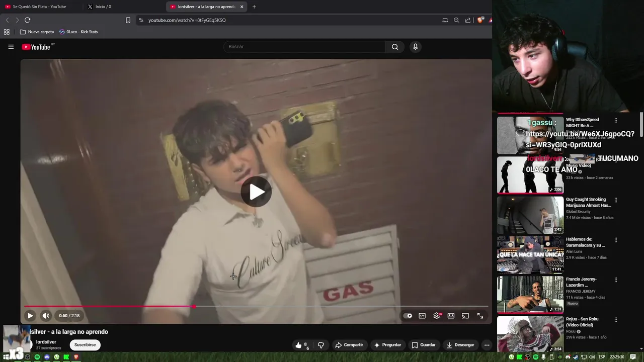644x362 pixels.
Task: Open options for Rojuu - San Roku
Action: point(616,320)
